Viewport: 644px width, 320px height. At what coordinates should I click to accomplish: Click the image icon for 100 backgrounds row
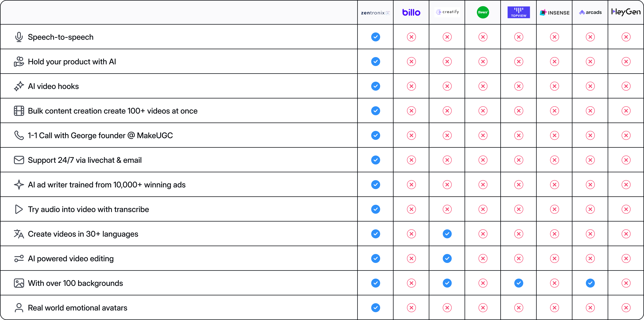[19, 283]
